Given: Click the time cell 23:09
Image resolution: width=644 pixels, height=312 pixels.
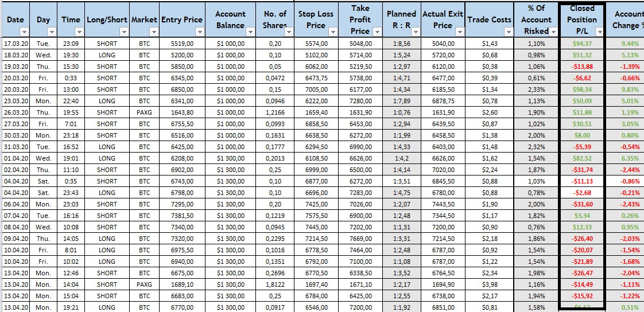Looking at the screenshot, I should click(x=71, y=44).
